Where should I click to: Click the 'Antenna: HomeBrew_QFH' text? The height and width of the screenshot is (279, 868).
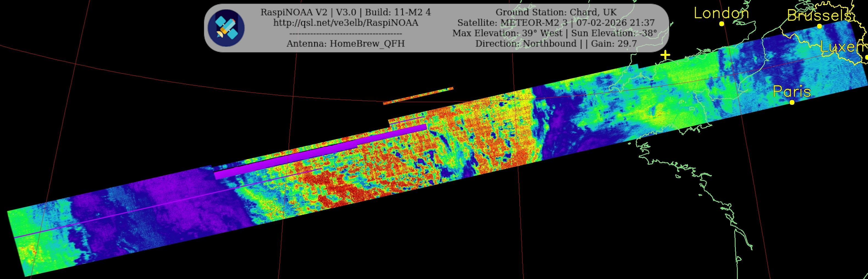click(x=345, y=44)
